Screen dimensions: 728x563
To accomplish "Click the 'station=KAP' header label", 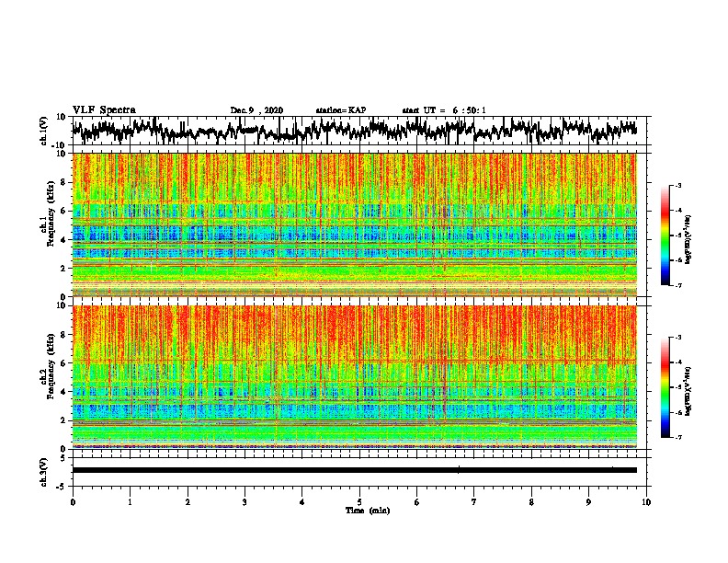I will [x=340, y=110].
